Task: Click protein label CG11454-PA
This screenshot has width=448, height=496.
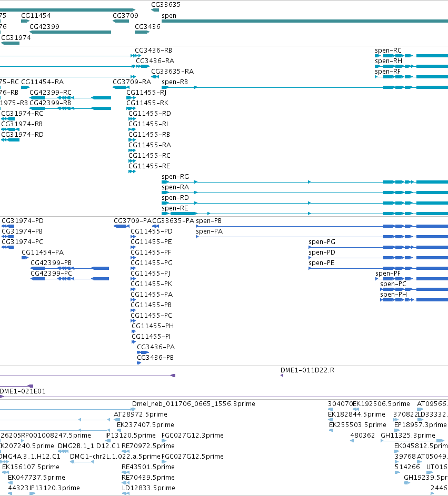Action: (43, 252)
